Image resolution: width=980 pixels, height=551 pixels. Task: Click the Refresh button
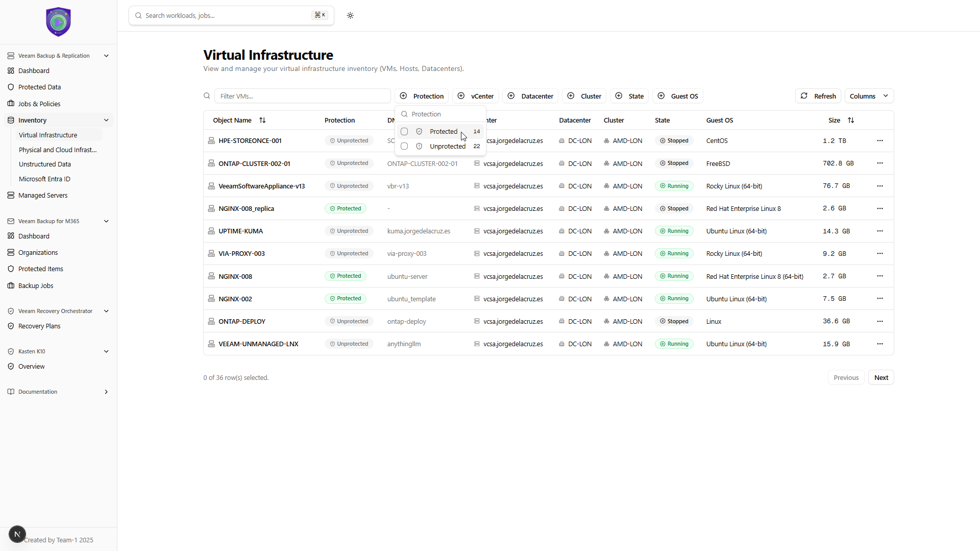(818, 96)
